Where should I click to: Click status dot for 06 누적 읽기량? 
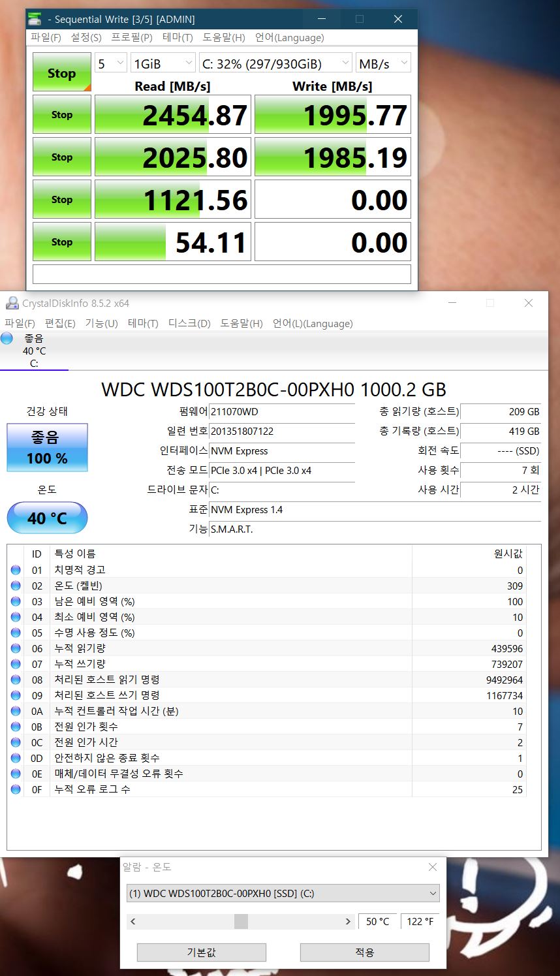tap(16, 648)
